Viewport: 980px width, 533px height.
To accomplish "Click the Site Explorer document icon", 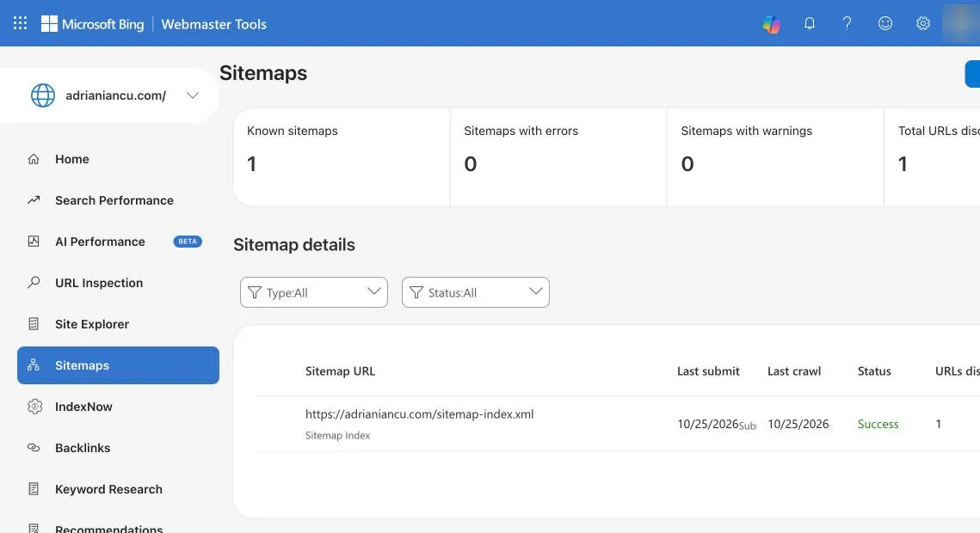I will point(34,324).
